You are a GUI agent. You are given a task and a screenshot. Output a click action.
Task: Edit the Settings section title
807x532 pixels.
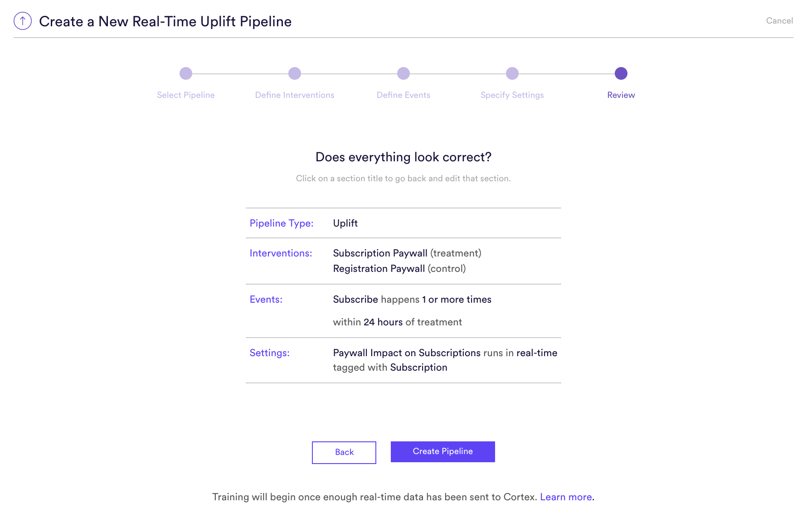click(x=270, y=353)
